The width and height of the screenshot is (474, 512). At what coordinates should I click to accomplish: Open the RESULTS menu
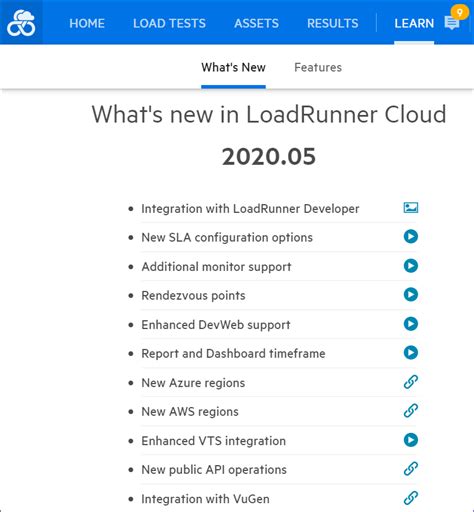pos(333,23)
